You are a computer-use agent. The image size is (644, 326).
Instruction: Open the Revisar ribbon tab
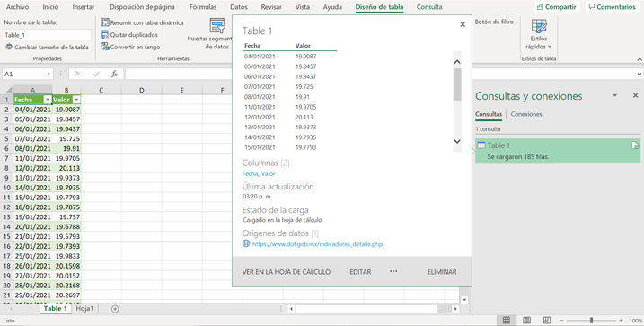(x=271, y=7)
